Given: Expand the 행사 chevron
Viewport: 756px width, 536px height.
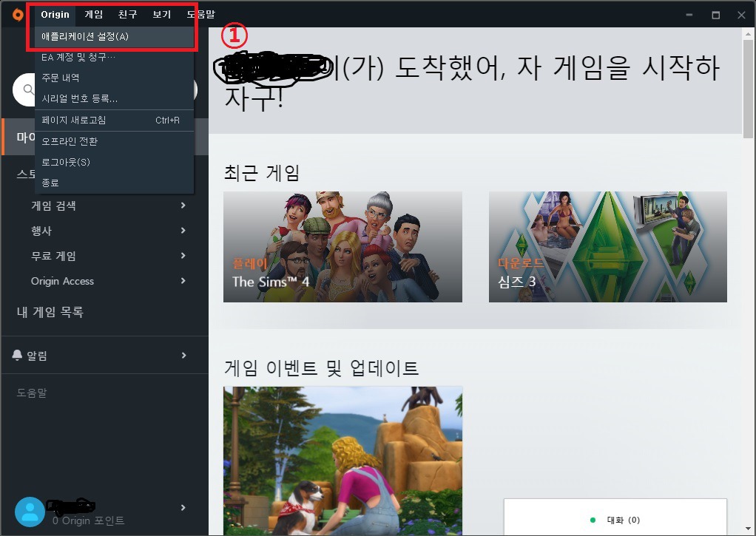Looking at the screenshot, I should tap(183, 231).
